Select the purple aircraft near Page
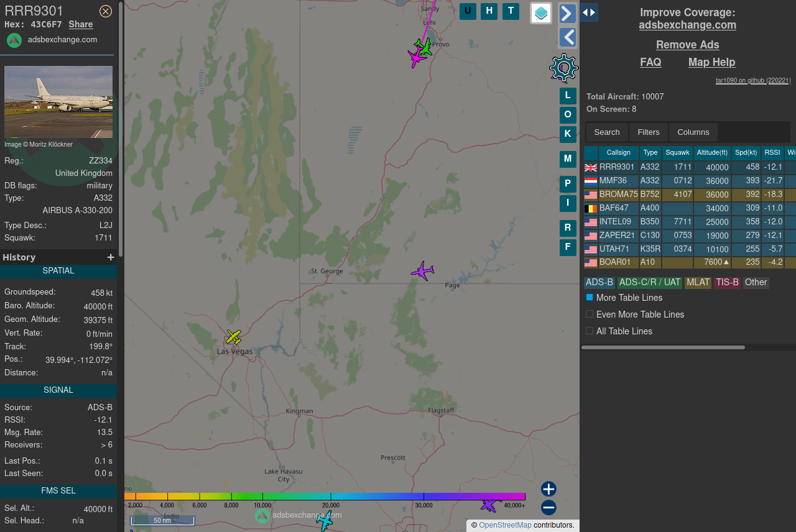 pyautogui.click(x=423, y=271)
